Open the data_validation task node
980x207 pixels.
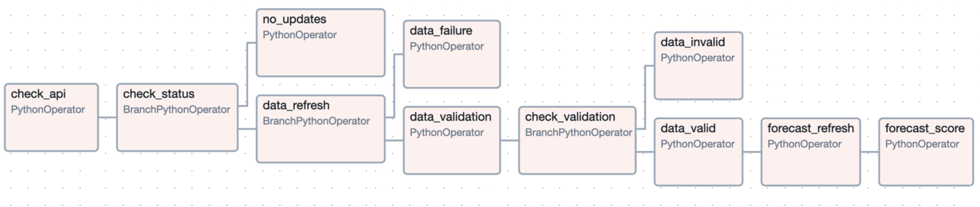pos(452,140)
